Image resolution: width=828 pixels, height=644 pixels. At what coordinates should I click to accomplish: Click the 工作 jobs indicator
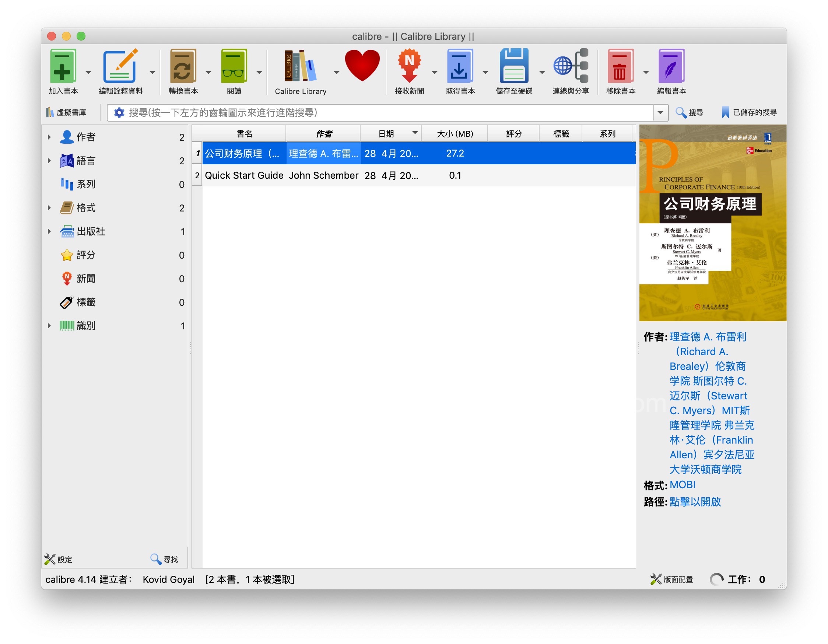(737, 579)
